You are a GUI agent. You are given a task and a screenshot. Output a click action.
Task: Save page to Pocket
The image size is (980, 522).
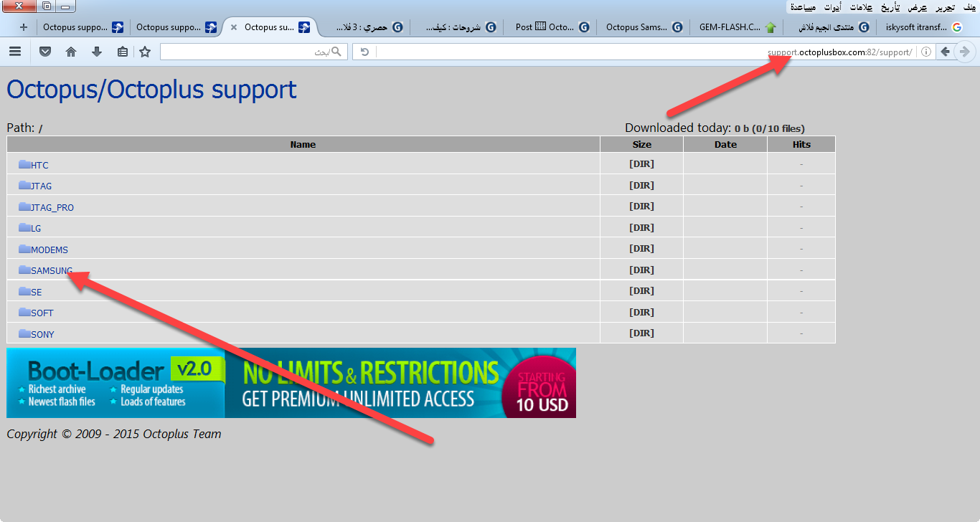click(45, 52)
